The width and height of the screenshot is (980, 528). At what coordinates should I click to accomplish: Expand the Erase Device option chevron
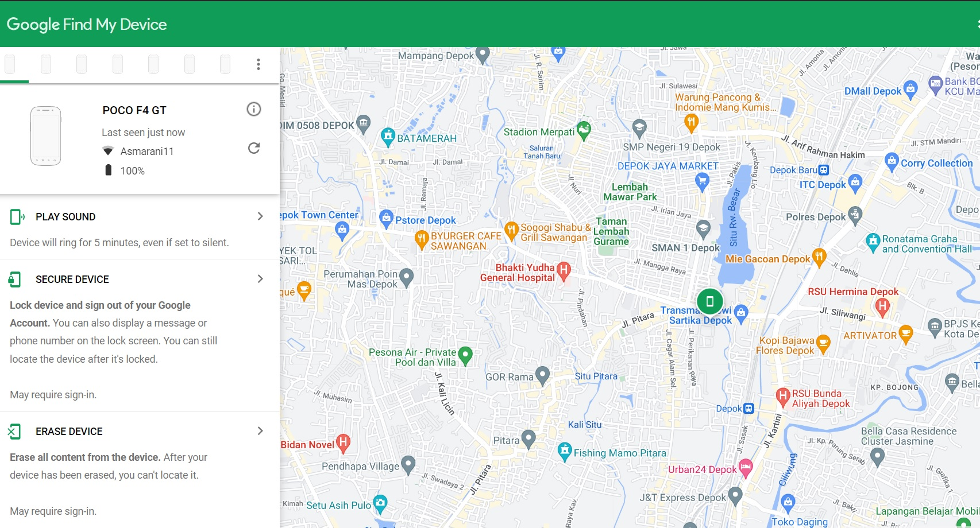[x=260, y=431]
